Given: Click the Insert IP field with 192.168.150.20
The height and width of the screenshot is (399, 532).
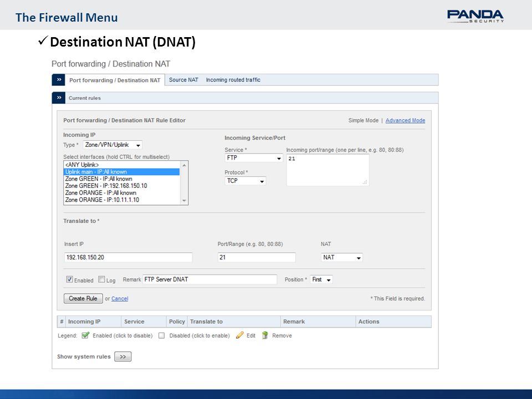Looking at the screenshot, I should tap(128, 257).
